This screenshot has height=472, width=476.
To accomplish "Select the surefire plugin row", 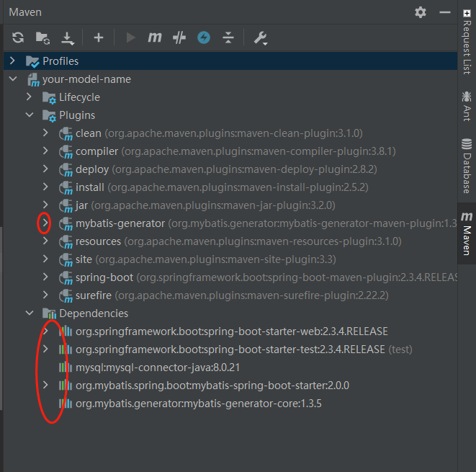I will (230, 295).
